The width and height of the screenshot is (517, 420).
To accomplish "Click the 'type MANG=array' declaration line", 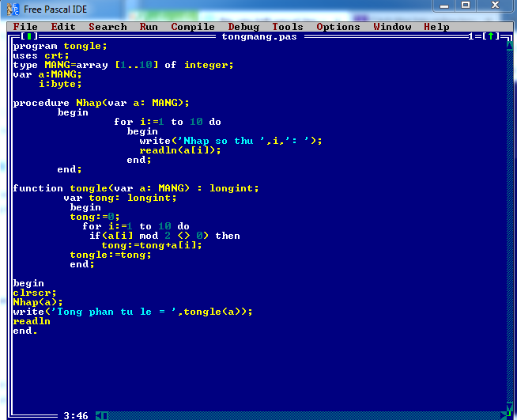I will 123,65.
